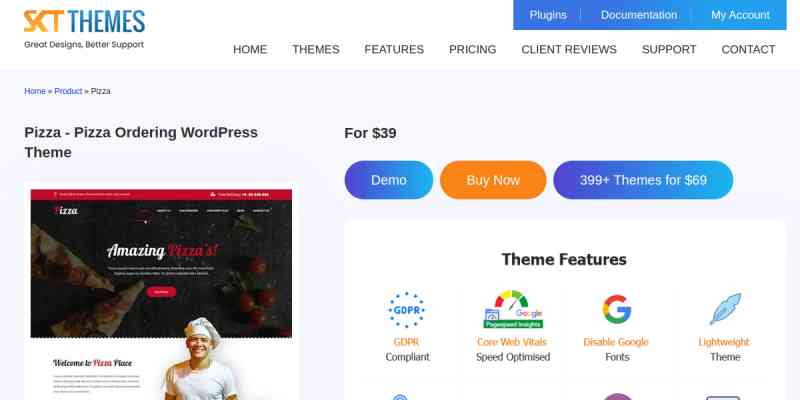Click the Core Web Vitals speedometer icon

tap(513, 310)
